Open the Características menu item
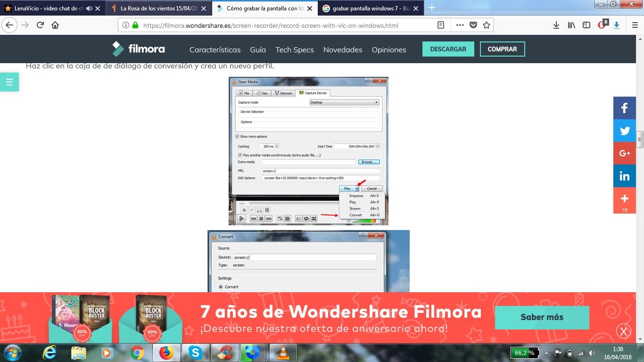Image resolution: width=644 pixels, height=362 pixels. tap(215, 49)
